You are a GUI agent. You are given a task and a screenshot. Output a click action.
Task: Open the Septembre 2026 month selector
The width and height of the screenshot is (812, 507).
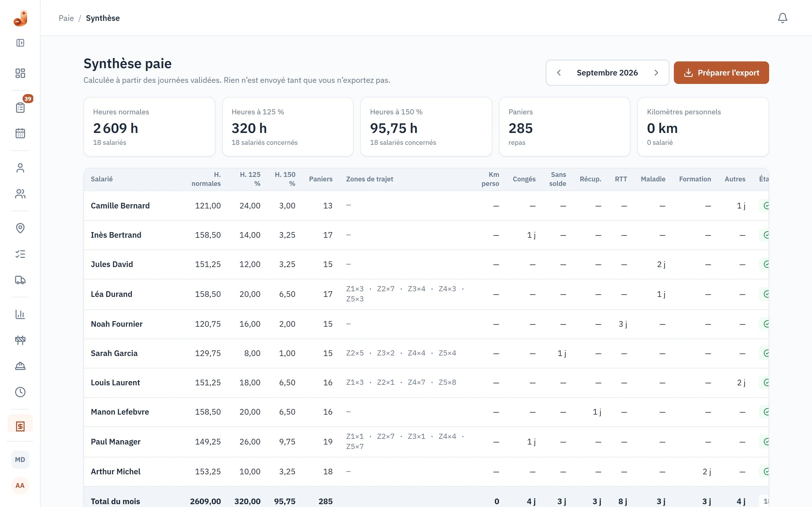[607, 73]
